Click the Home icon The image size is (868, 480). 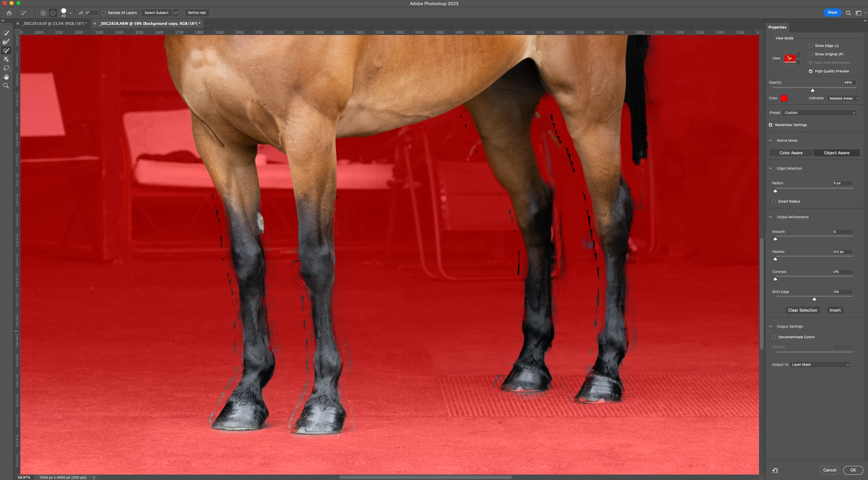[x=9, y=13]
